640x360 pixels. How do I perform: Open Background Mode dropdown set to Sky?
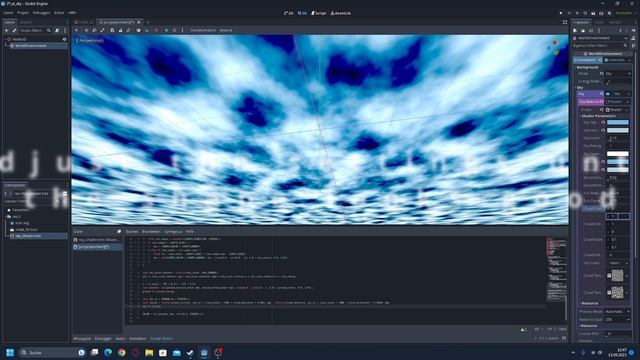point(618,73)
